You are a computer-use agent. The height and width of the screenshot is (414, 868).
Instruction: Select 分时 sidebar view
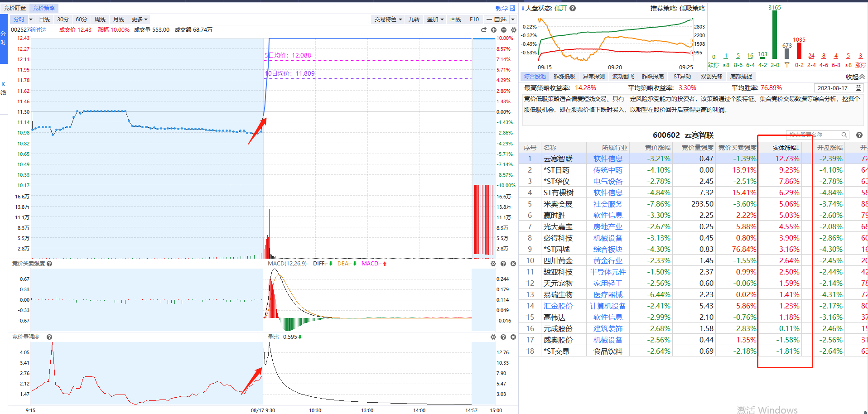coord(3,38)
